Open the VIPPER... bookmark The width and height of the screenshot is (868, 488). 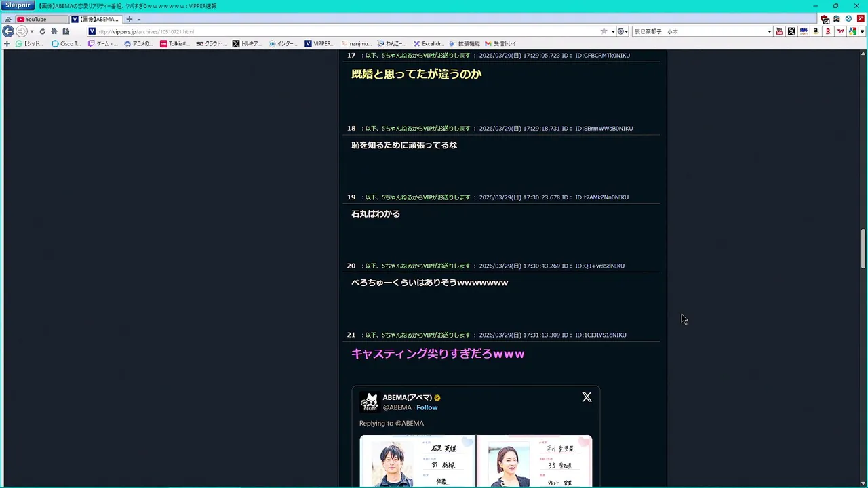(319, 43)
